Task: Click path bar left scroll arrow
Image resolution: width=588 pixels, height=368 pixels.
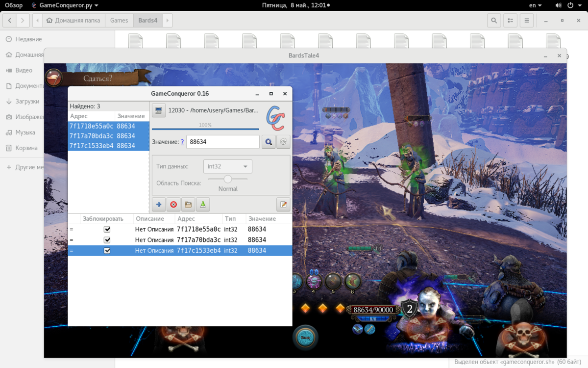Action: click(x=37, y=21)
